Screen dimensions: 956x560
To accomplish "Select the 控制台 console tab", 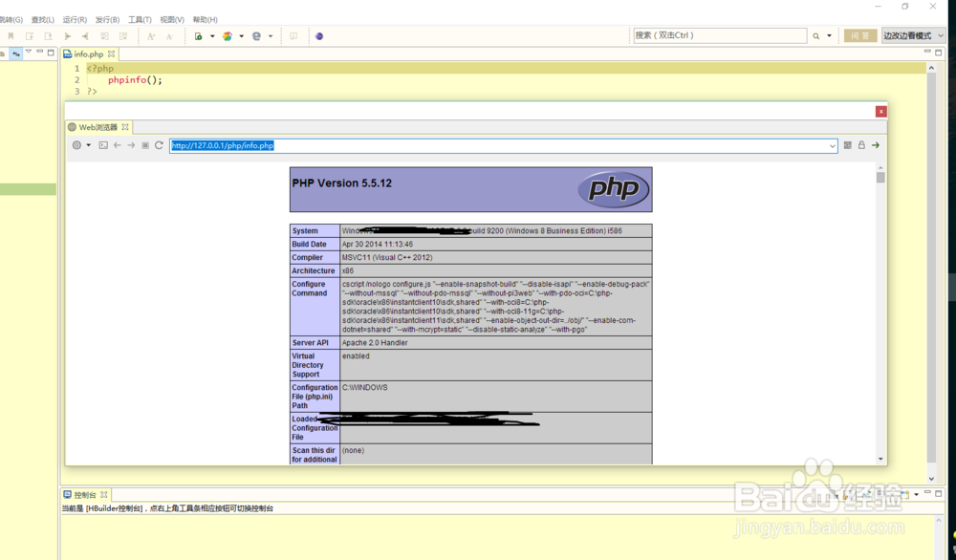I will pos(85,495).
